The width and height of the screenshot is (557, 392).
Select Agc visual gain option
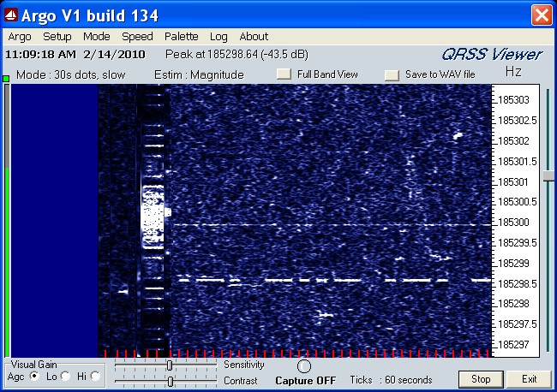pyautogui.click(x=34, y=376)
